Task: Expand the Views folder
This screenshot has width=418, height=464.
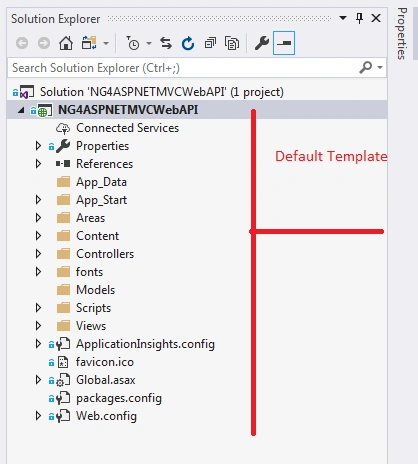Action: [38, 326]
